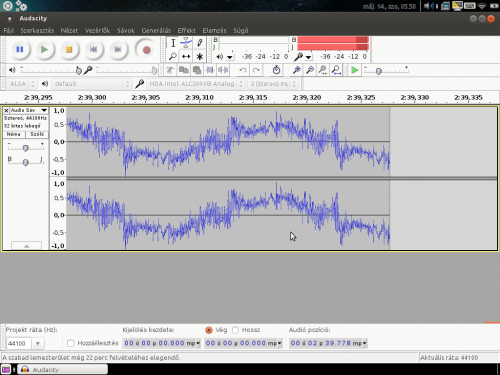500x375 pixels.
Task: Open the Effekt menu
Action: 186,30
